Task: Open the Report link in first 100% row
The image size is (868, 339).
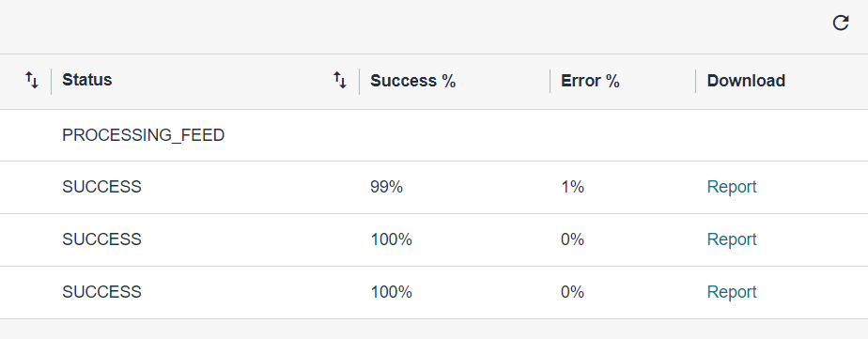Action: pyautogui.click(x=731, y=239)
